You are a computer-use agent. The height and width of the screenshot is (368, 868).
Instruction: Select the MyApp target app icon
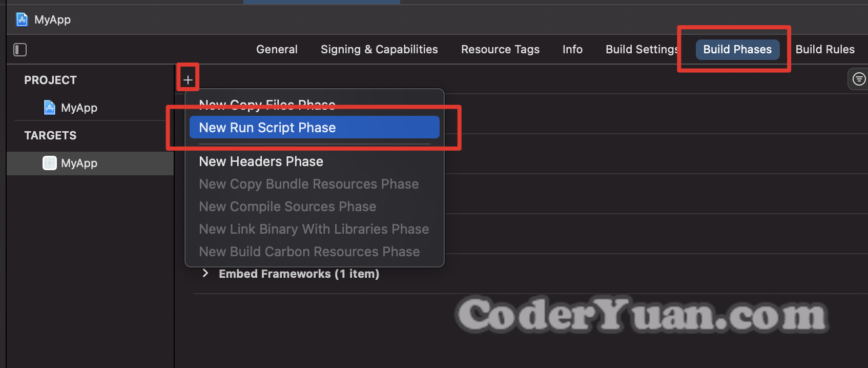[50, 163]
